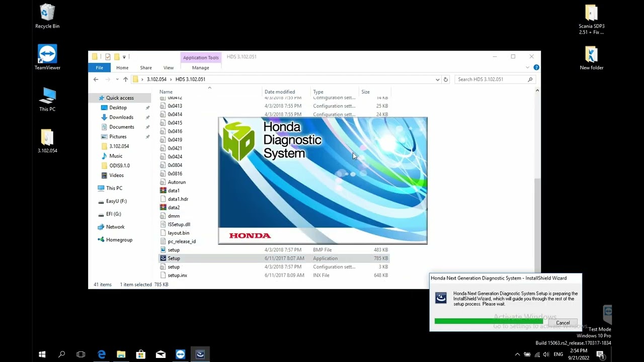Click the volume speaker tray icon
The width and height of the screenshot is (644, 362).
click(546, 354)
